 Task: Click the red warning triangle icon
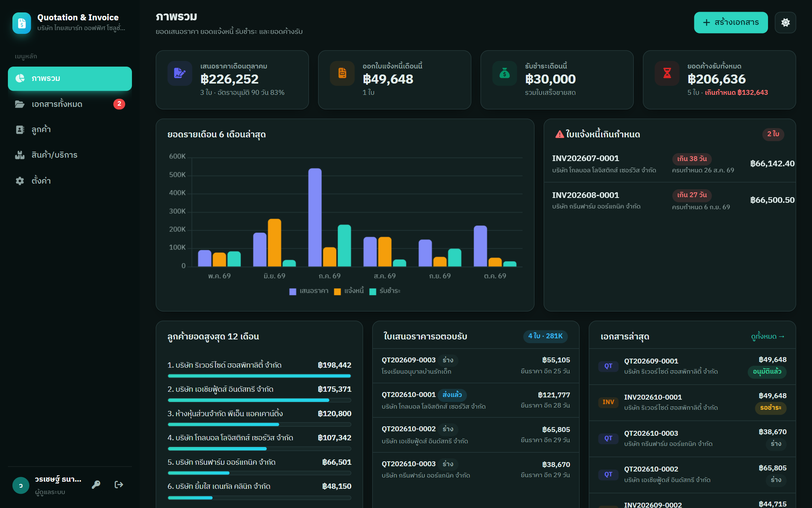559,134
